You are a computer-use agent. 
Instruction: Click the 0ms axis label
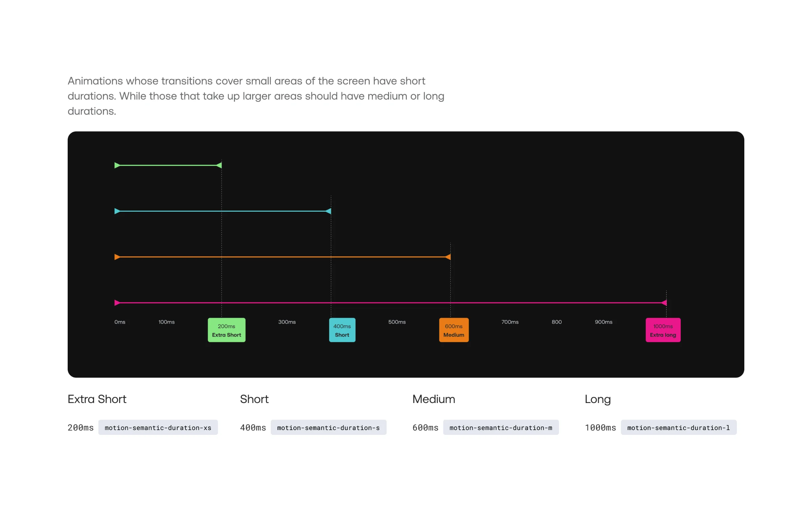tap(120, 322)
